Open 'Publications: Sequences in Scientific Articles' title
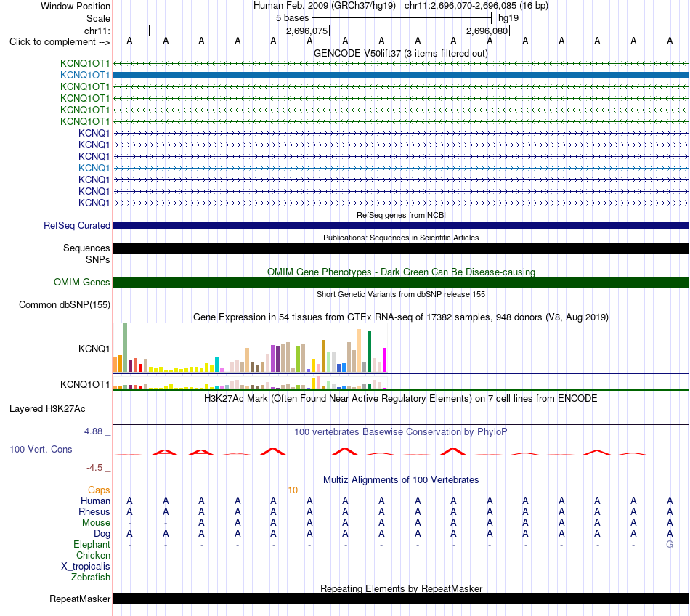The height and width of the screenshot is (616, 690). (x=401, y=238)
